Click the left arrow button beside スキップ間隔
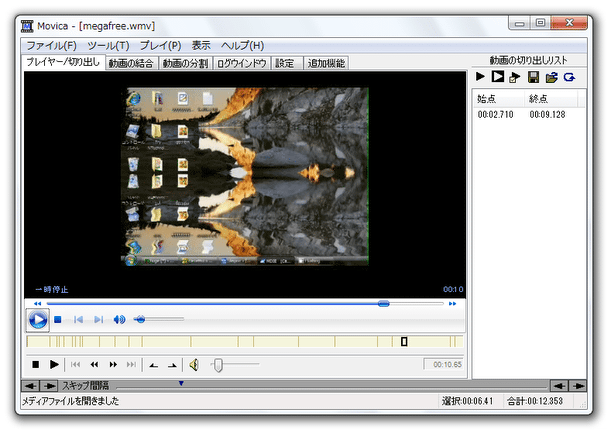Viewport: 611px width, 433px height. pos(30,386)
